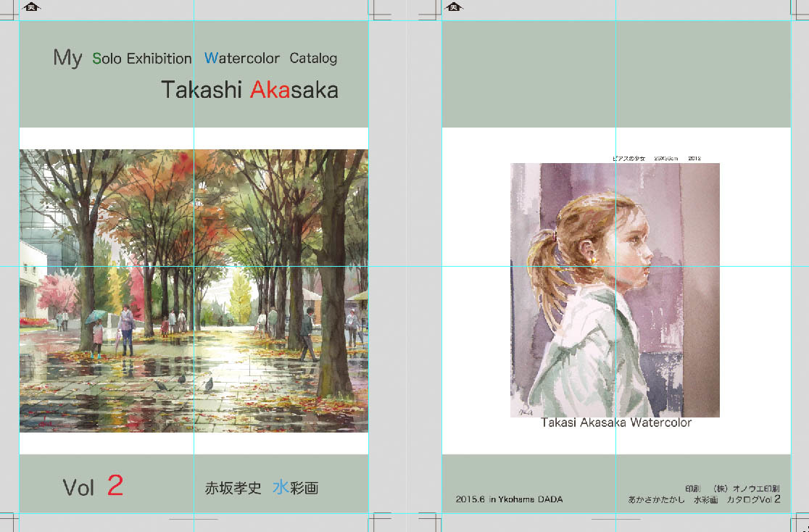Select the word "My" in the cover title
This screenshot has width=809, height=532.
pos(67,58)
